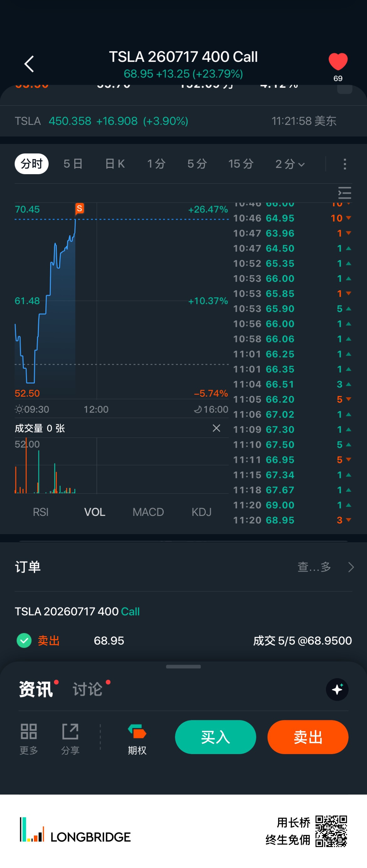Expand the 2分 interval dropdown
The width and height of the screenshot is (367, 868).
point(290,164)
